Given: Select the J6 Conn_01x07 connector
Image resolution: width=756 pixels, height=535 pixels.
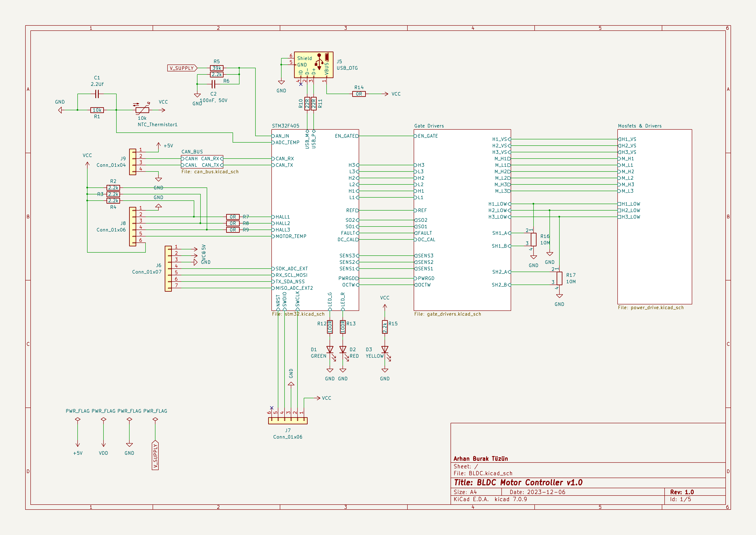Looking at the screenshot, I should point(168,269).
